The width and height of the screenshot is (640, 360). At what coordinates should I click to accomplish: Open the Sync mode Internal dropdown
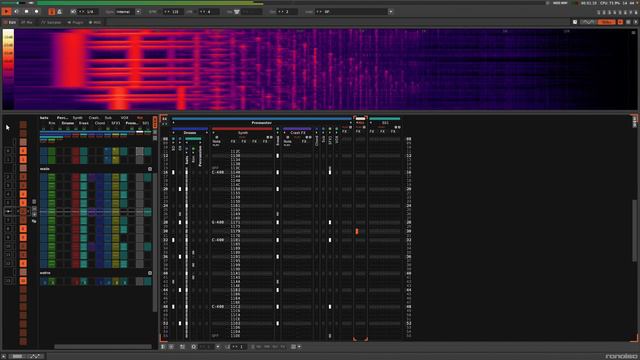click(138, 11)
